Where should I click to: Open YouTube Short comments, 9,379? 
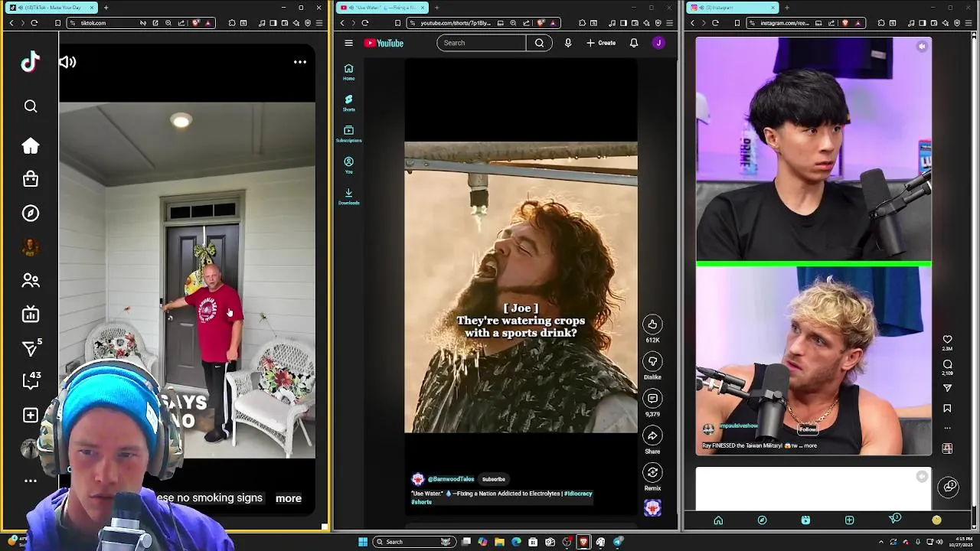[x=652, y=398]
